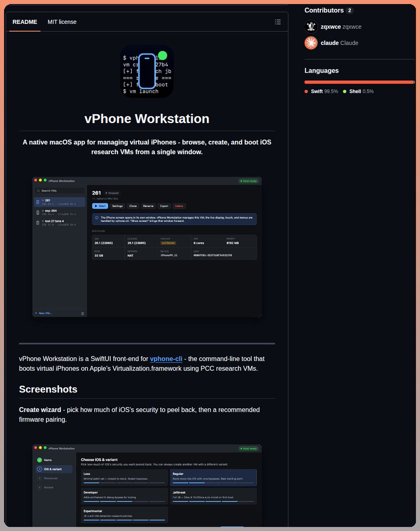The width and height of the screenshot is (420, 531).
Task: Click the claude contributor avatar
Action: pyautogui.click(x=311, y=43)
